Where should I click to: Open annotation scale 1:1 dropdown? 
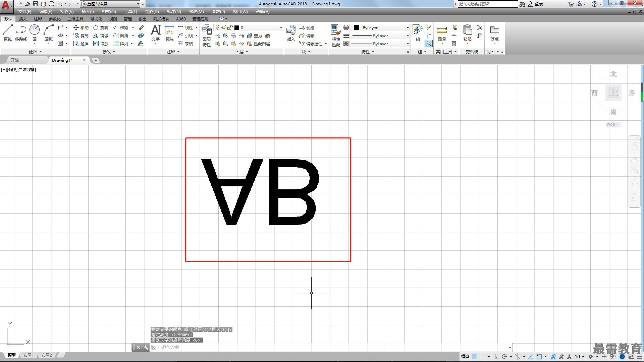click(579, 357)
